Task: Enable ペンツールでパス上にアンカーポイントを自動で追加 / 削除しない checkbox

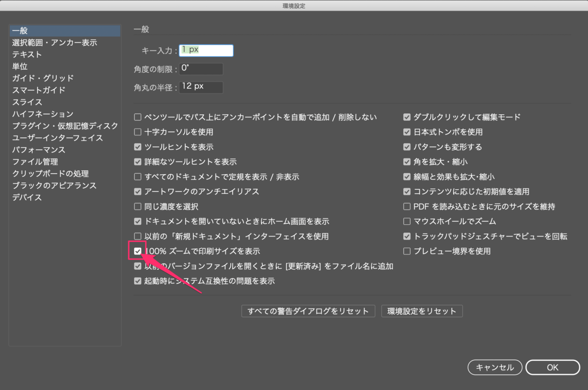Action: click(x=138, y=117)
